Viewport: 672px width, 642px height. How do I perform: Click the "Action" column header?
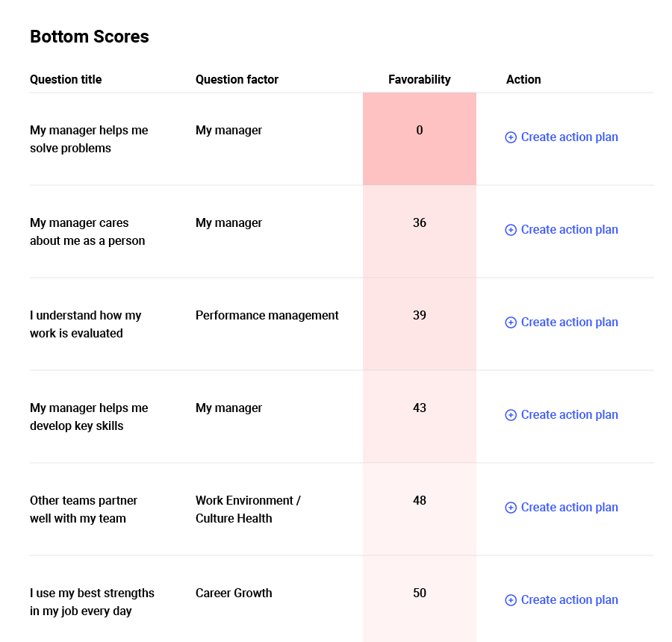click(x=523, y=79)
